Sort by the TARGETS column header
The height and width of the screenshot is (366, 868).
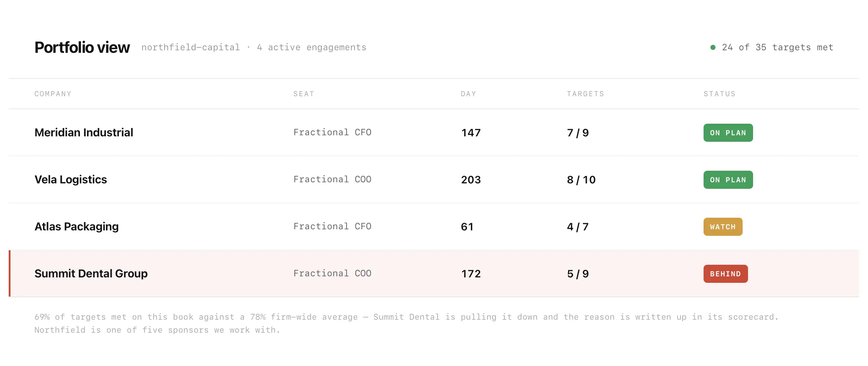pos(585,94)
